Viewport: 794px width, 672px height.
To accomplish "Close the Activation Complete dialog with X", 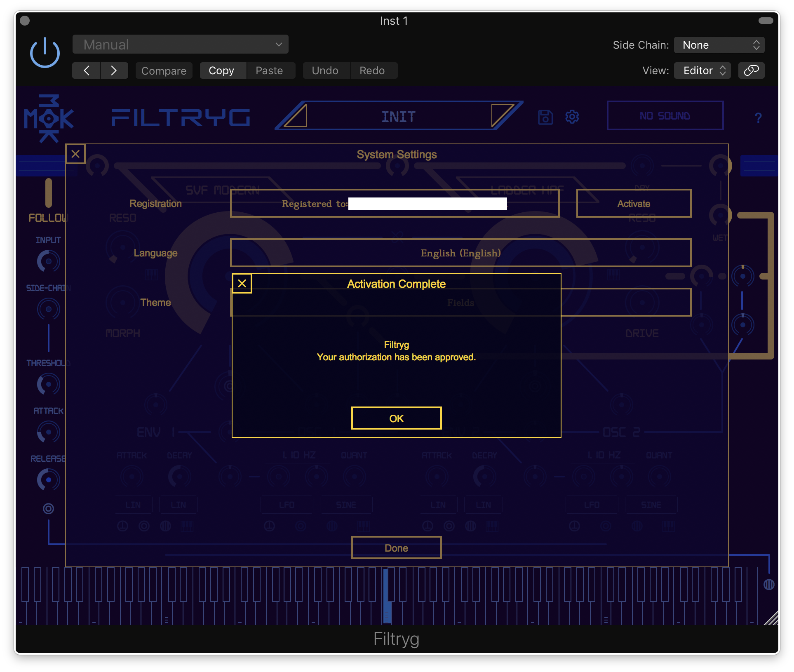I will (x=242, y=284).
